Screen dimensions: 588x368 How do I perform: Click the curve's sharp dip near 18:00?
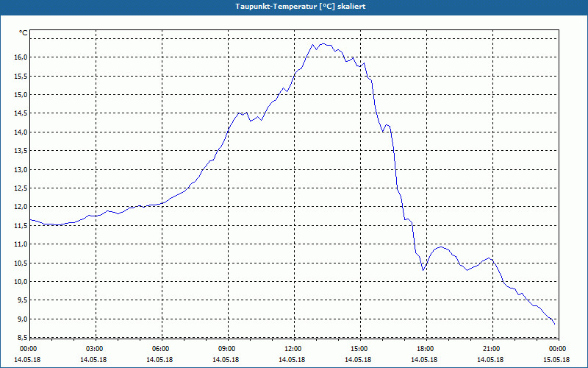[x=423, y=270]
